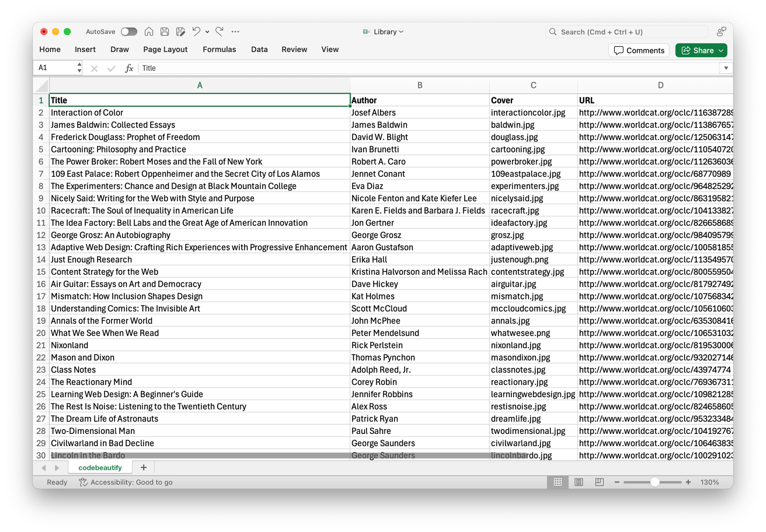Click the next sheet arrow
This screenshot has width=766, height=532.
point(57,468)
